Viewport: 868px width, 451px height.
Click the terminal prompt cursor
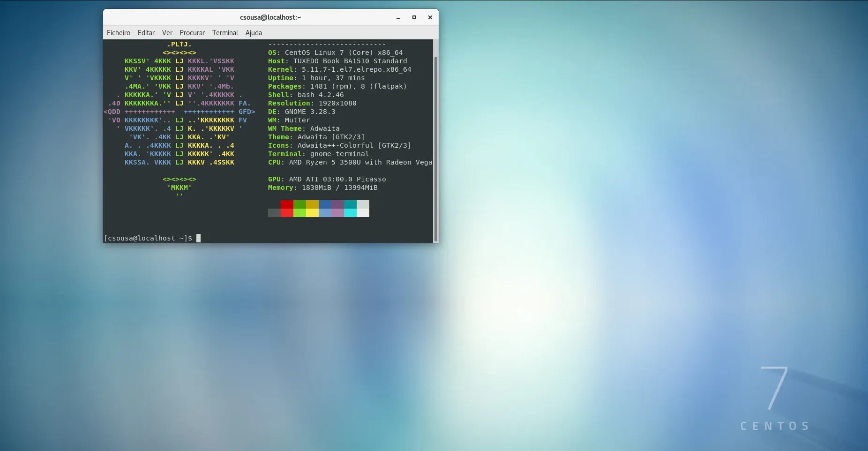click(198, 238)
